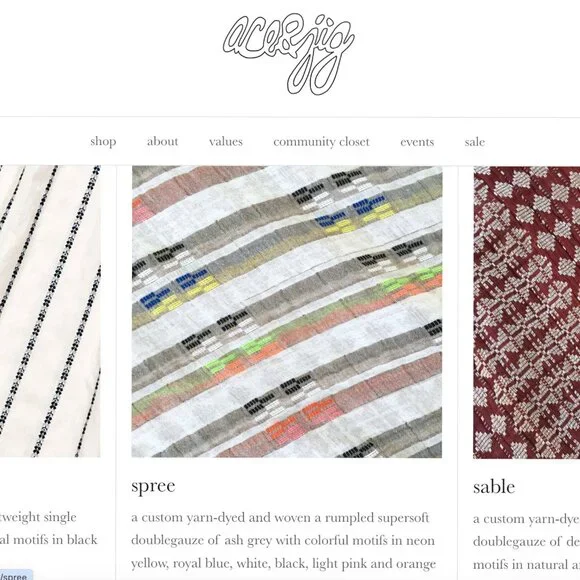Select the values navigation link

pyautogui.click(x=226, y=141)
